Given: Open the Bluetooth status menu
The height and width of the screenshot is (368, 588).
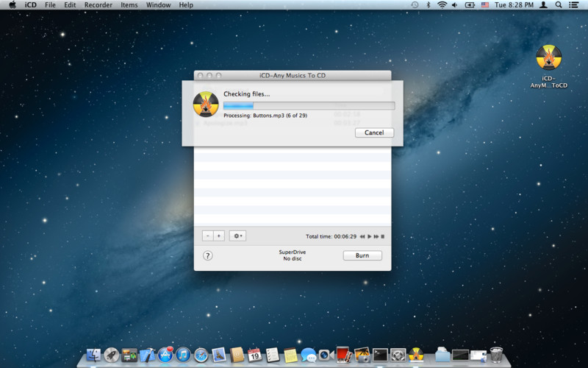Looking at the screenshot, I should pos(429,5).
